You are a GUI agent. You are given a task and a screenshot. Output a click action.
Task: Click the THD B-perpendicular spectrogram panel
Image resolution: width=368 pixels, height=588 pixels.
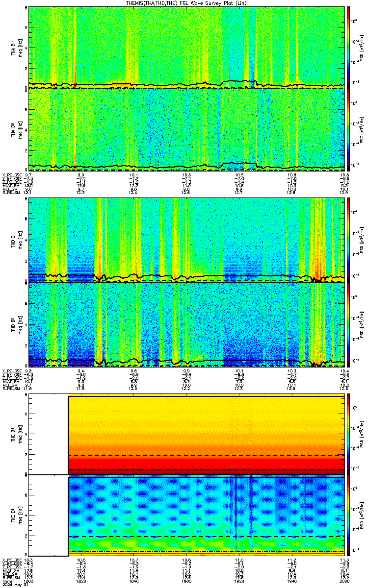(x=186, y=240)
